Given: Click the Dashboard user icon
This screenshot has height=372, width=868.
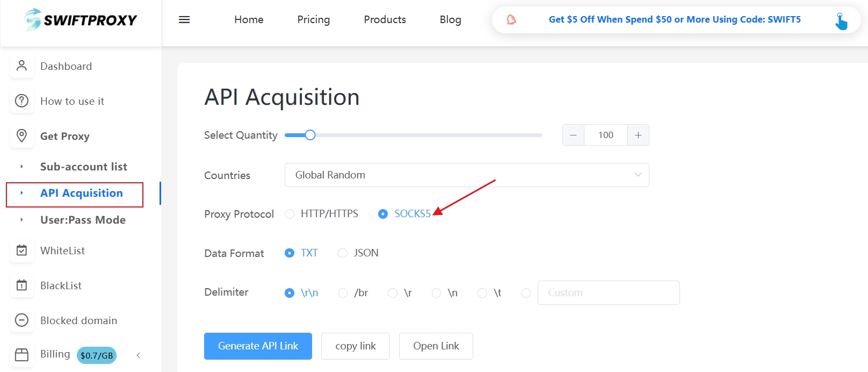Looking at the screenshot, I should (21, 66).
